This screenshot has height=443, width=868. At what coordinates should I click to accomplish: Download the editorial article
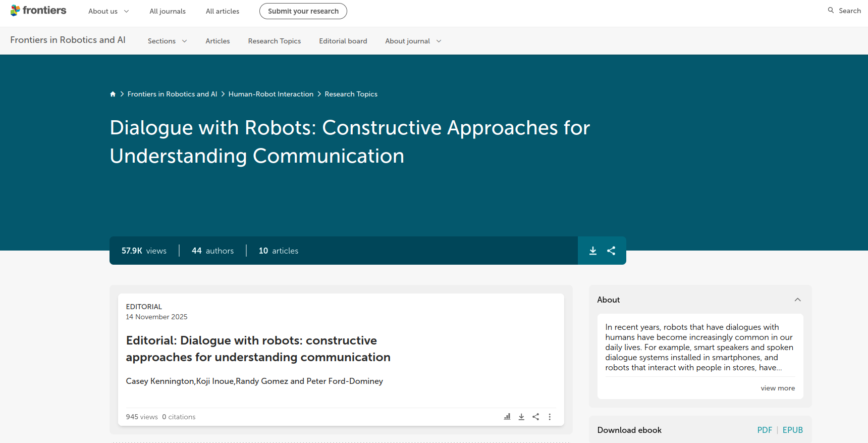pyautogui.click(x=521, y=417)
